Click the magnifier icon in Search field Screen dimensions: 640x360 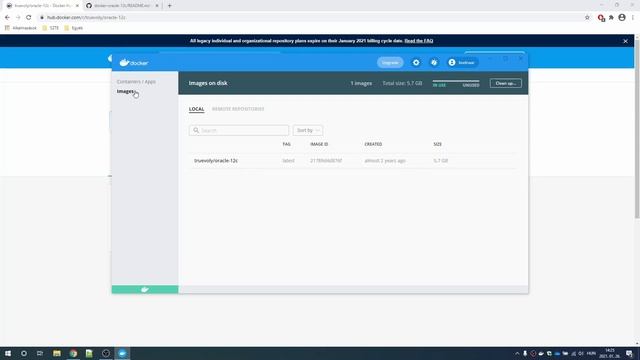[196, 130]
